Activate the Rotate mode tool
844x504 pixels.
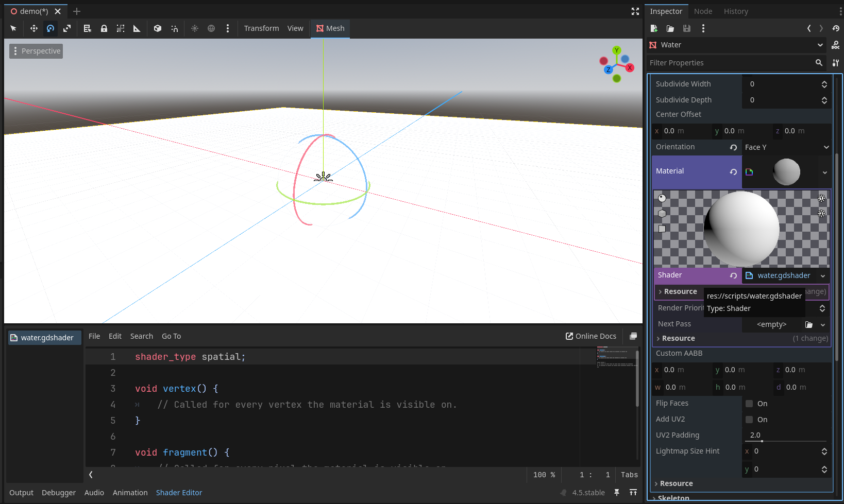[x=50, y=28]
